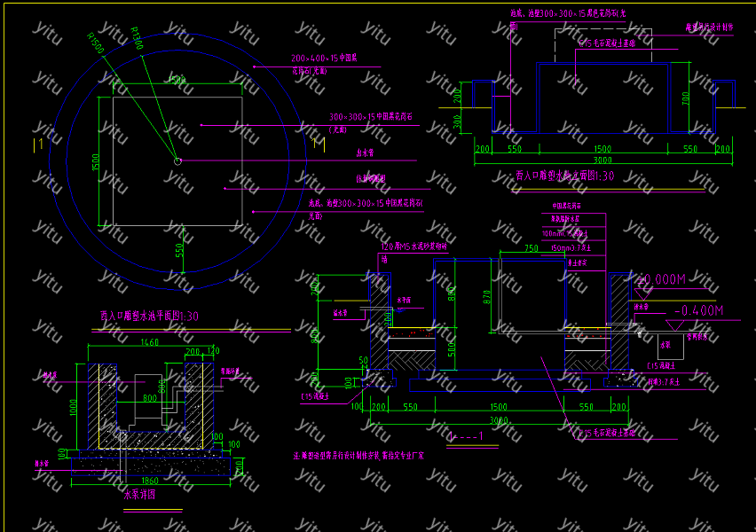Select the 1----1 section title label
Screen dimensions: 756x532
click(x=467, y=436)
